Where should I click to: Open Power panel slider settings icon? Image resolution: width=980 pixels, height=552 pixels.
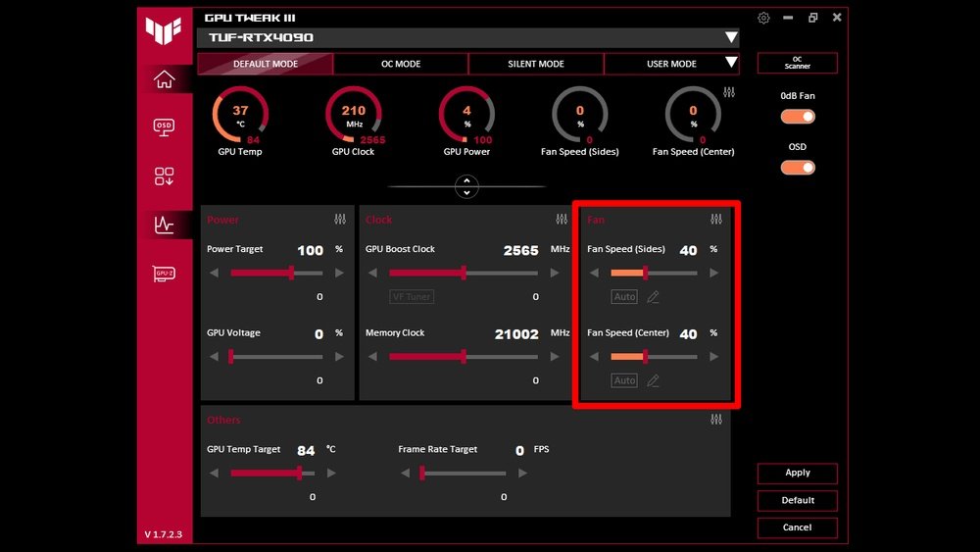340,220
